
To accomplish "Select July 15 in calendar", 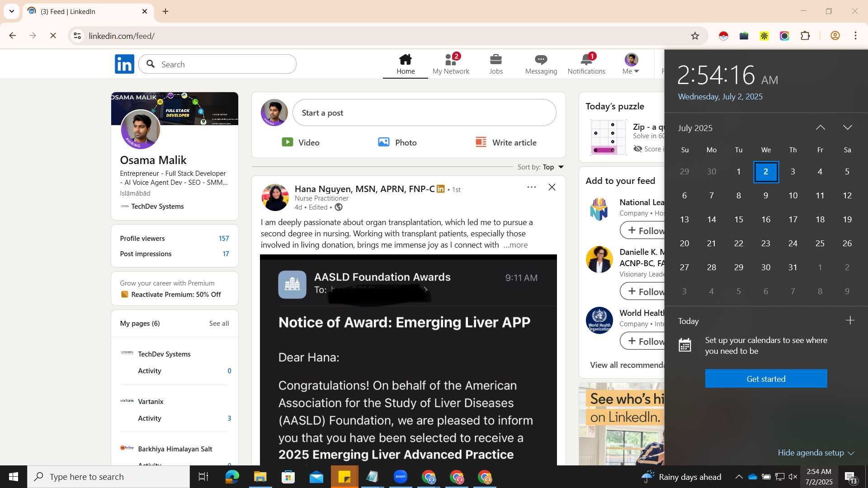I will pos(739,220).
